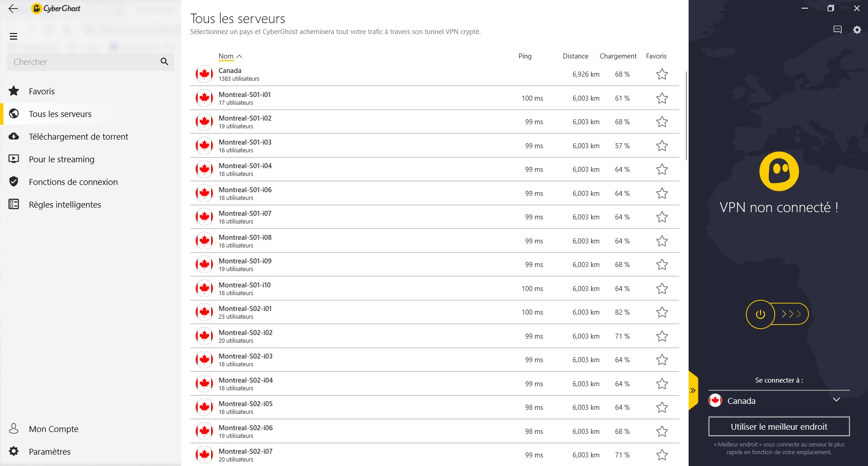Favorite the Montreal-S01-i03 server star
868x466 pixels.
pyautogui.click(x=662, y=146)
